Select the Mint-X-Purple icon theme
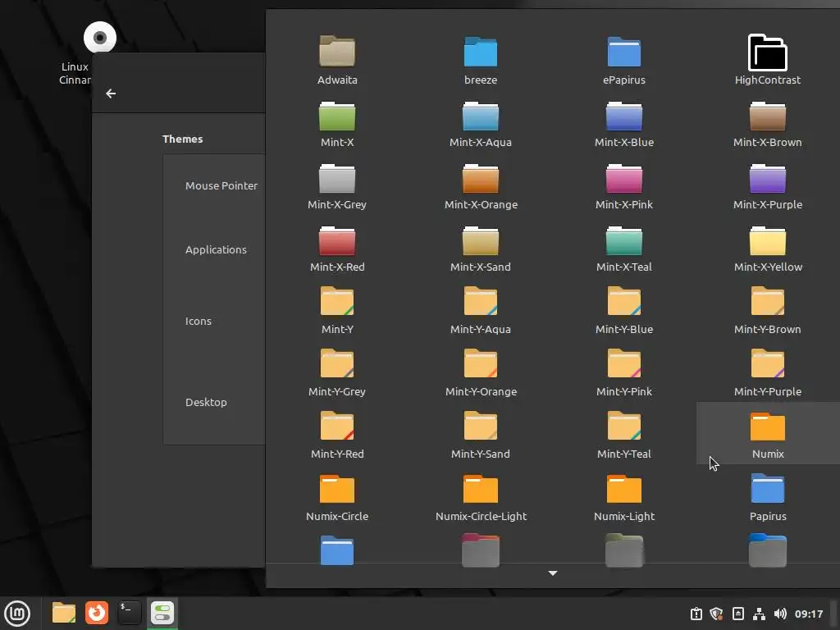 (x=768, y=185)
